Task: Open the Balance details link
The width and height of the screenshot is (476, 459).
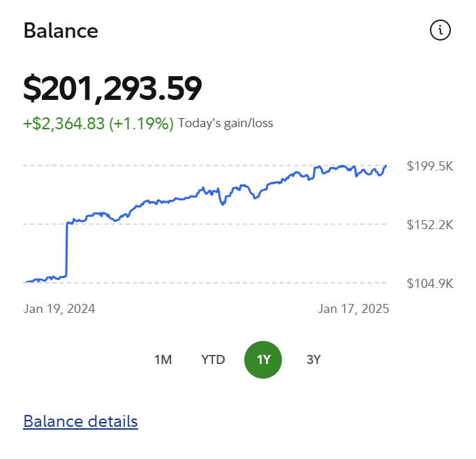Action: [x=80, y=421]
